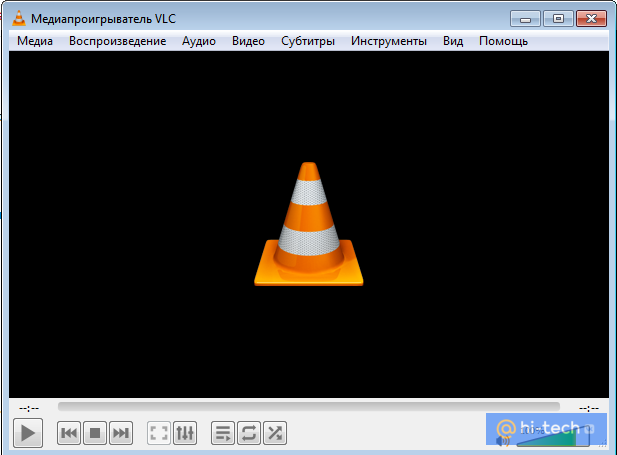Open the Воспроизведение menu
Screen dimensions: 617x455
[117, 41]
